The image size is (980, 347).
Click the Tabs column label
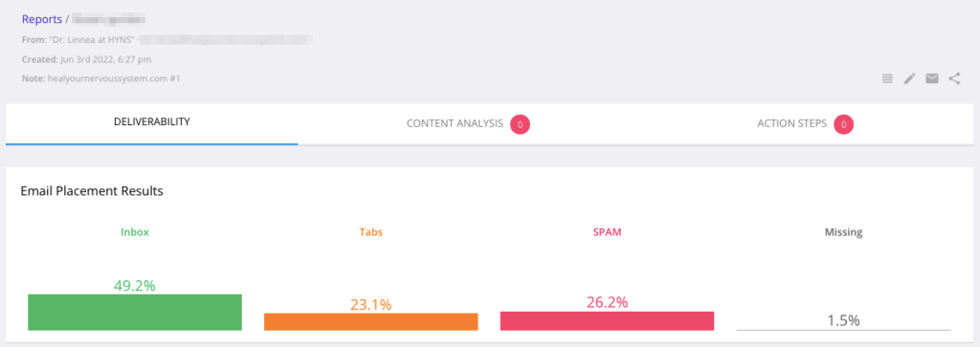pos(370,232)
